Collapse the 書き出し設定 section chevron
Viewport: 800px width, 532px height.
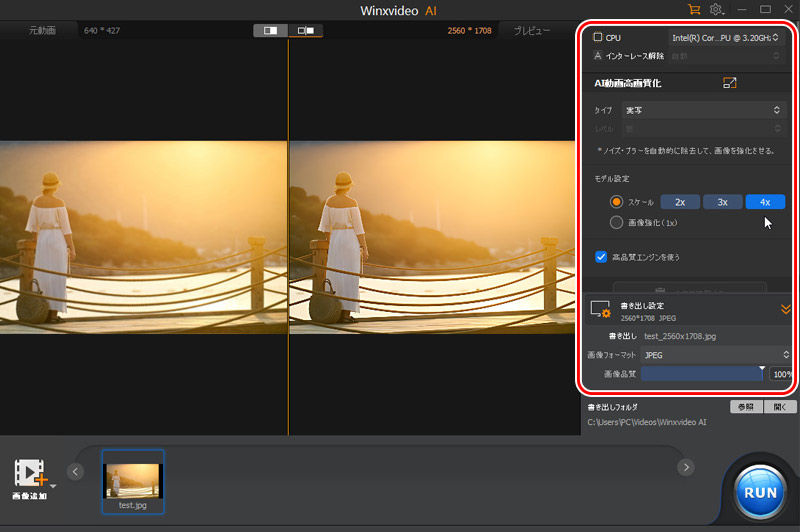tap(785, 309)
